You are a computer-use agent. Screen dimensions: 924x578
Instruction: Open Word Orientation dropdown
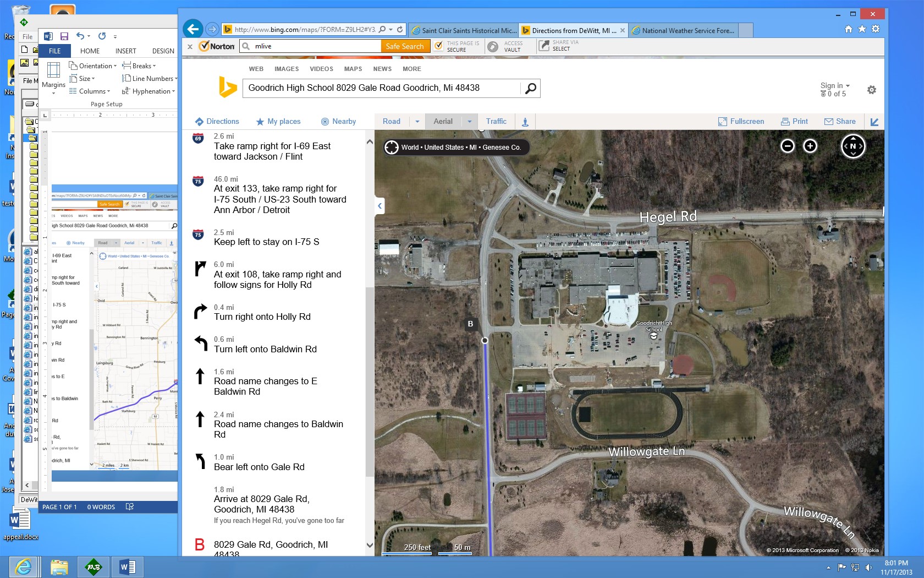[92, 66]
